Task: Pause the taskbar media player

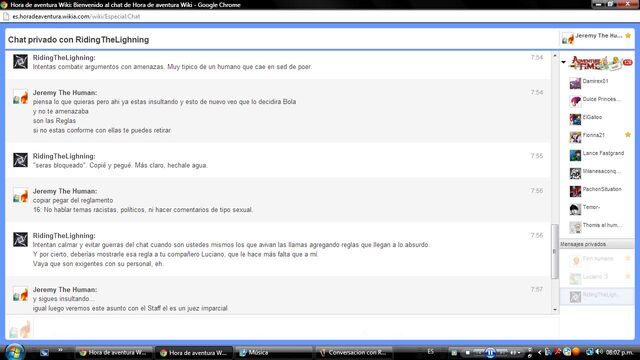Action: [490, 352]
